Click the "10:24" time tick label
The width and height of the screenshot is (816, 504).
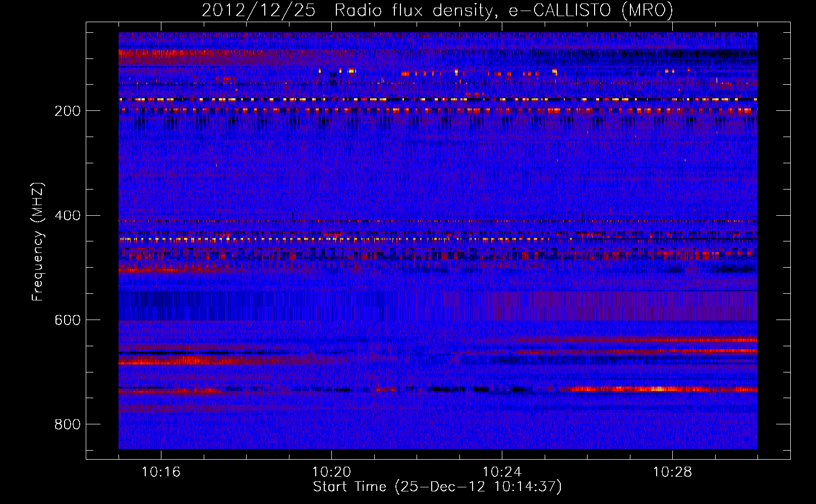point(502,472)
